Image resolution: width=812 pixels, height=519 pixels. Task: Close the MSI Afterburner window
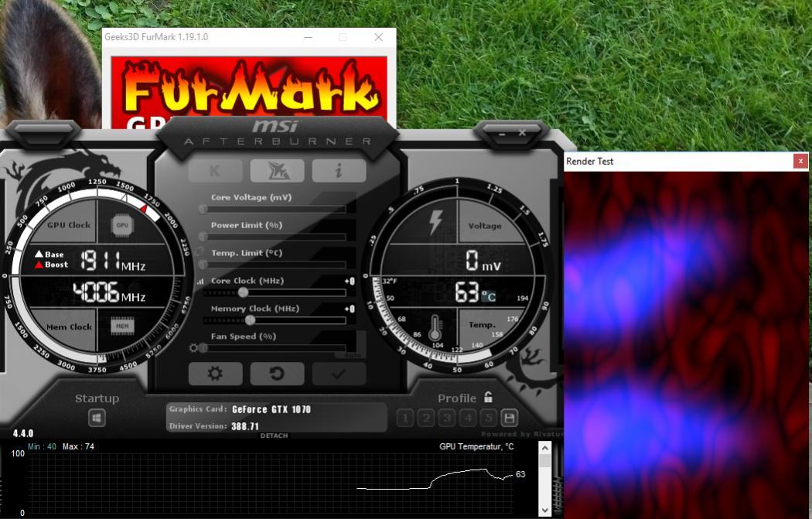(x=522, y=133)
